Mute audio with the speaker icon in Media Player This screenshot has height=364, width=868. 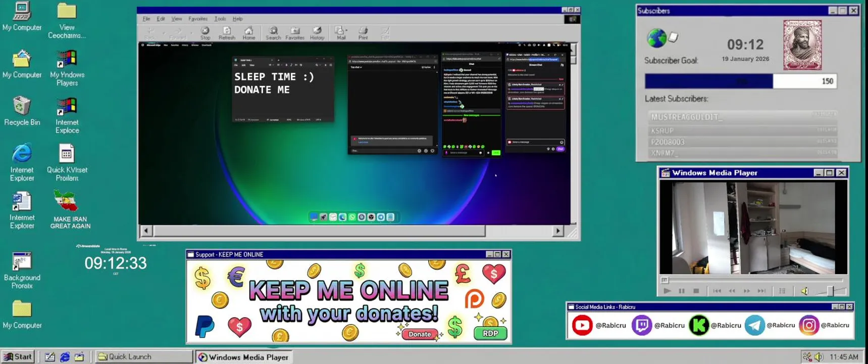tap(804, 291)
